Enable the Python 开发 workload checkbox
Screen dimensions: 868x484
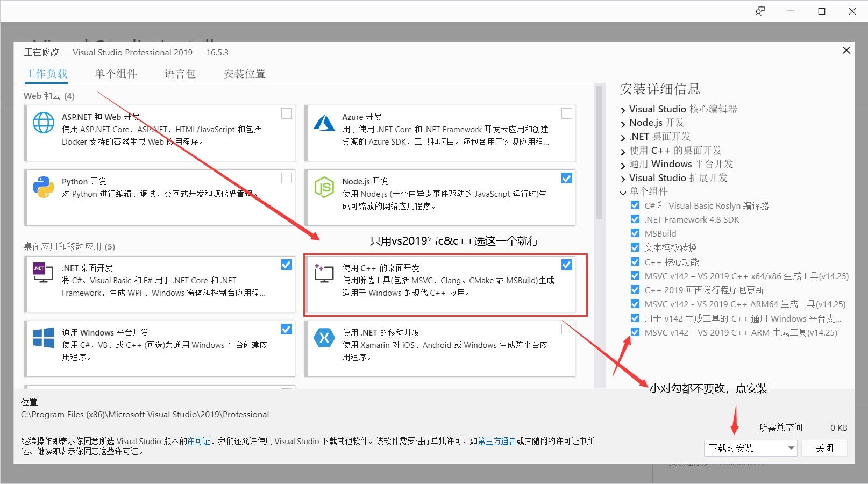point(287,178)
